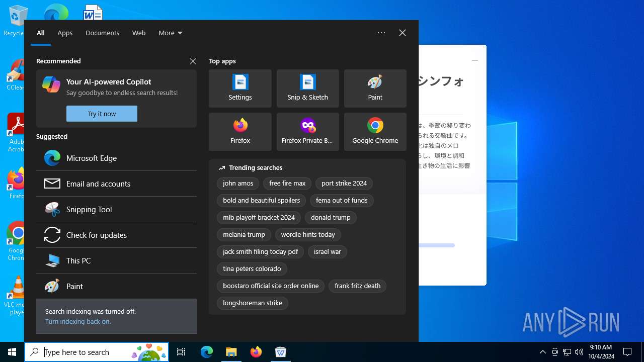Switch to the Apps search tab
The height and width of the screenshot is (362, 644).
pos(65,33)
